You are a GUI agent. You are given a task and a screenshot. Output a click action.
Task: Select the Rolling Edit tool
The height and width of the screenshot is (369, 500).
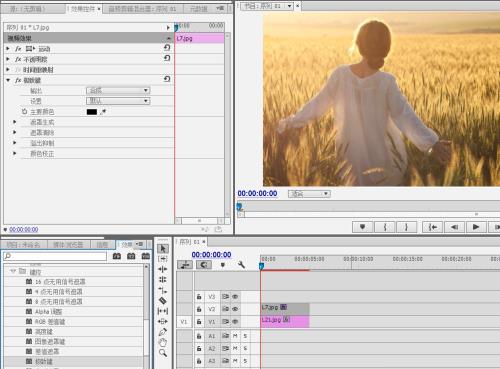click(x=163, y=280)
